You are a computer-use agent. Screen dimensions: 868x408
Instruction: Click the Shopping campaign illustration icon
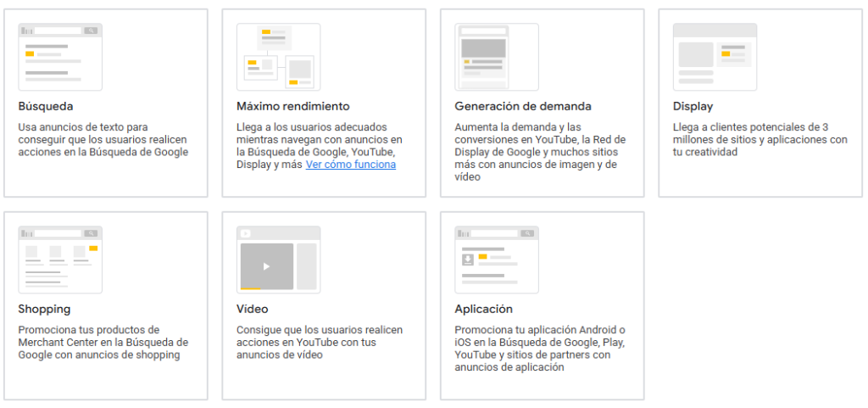coord(60,260)
